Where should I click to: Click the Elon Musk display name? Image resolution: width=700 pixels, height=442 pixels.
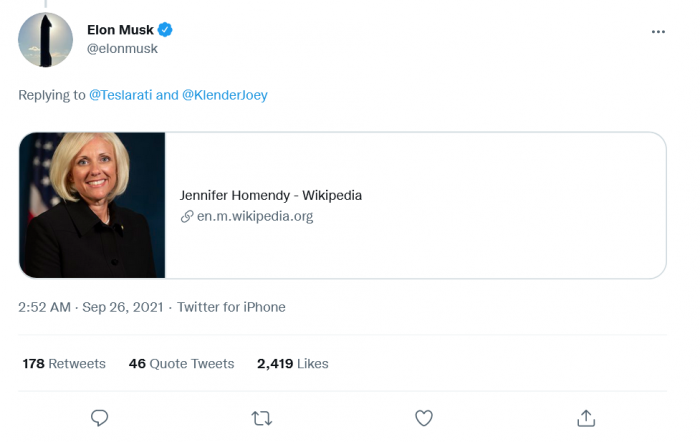point(121,30)
